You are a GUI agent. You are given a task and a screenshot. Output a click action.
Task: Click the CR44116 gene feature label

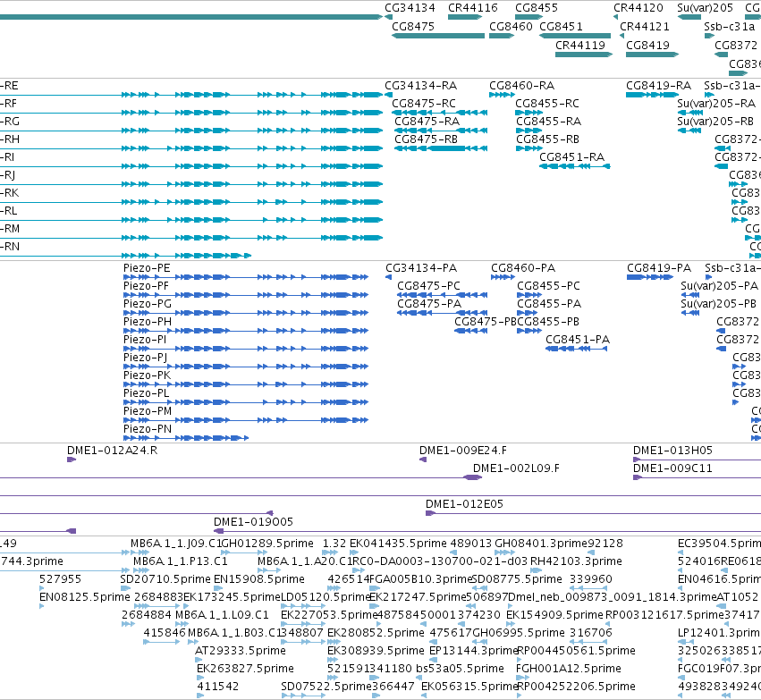pyautogui.click(x=473, y=8)
